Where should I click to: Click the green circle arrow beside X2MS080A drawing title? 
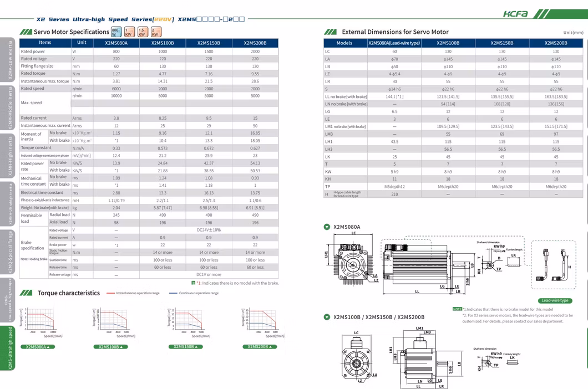(x=327, y=227)
